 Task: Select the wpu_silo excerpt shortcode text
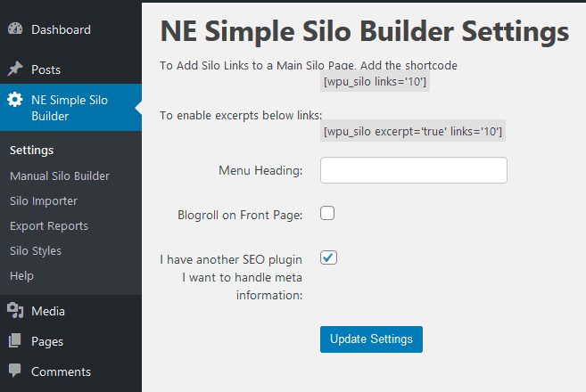tap(413, 131)
